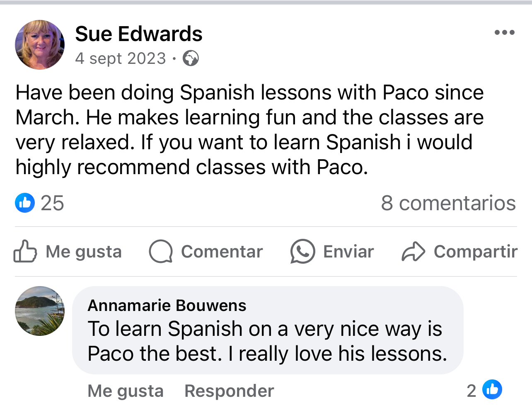532x408 pixels.
Task: Visit Sue Edwards' profile via her name
Action: [139, 34]
